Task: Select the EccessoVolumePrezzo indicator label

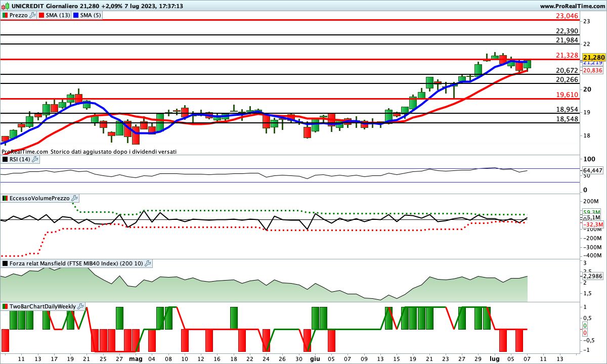Action: point(39,198)
